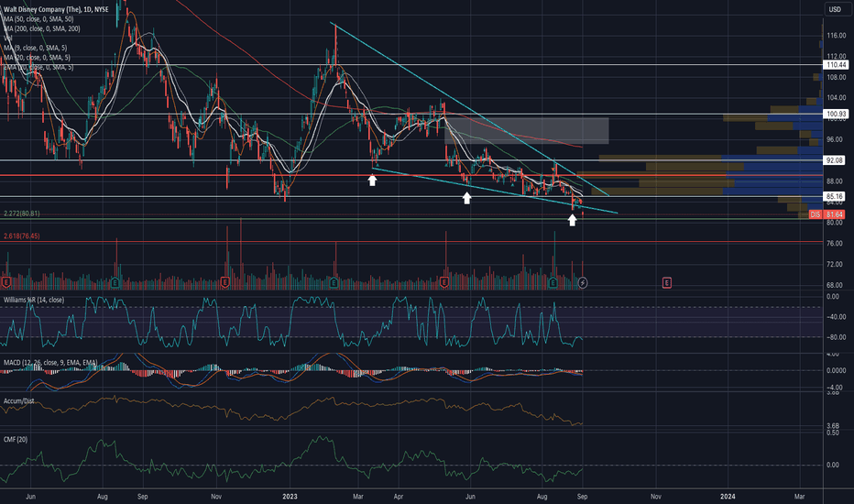Click the 100.93 horizontal line price label
The height and width of the screenshot is (504, 854).
(836, 114)
